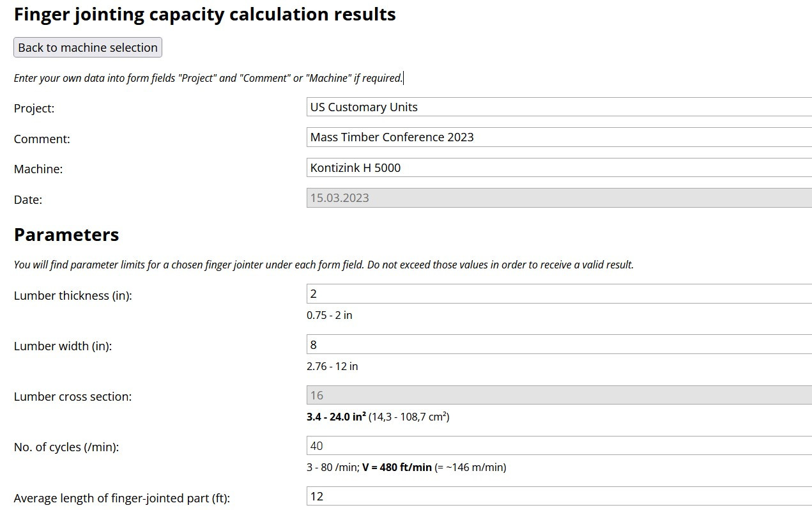The image size is (812, 510).
Task: Click the Project label
Action: coord(34,109)
